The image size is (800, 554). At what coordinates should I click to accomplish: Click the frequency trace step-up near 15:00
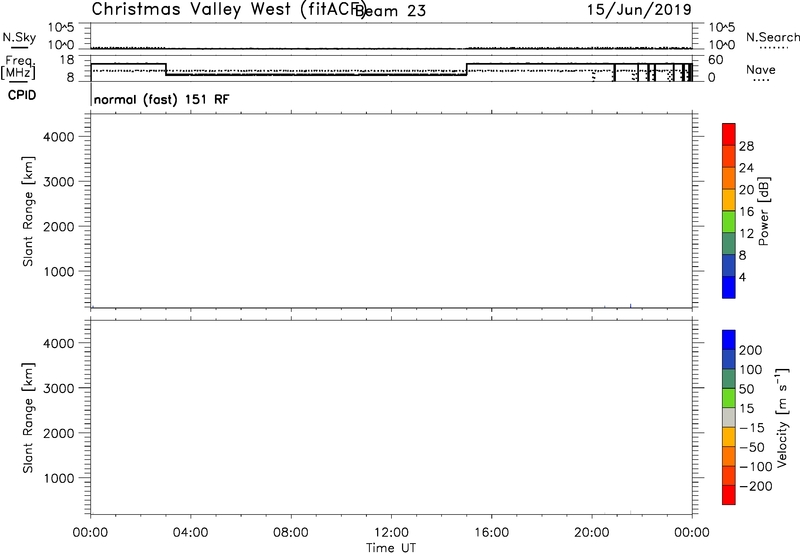(x=467, y=69)
